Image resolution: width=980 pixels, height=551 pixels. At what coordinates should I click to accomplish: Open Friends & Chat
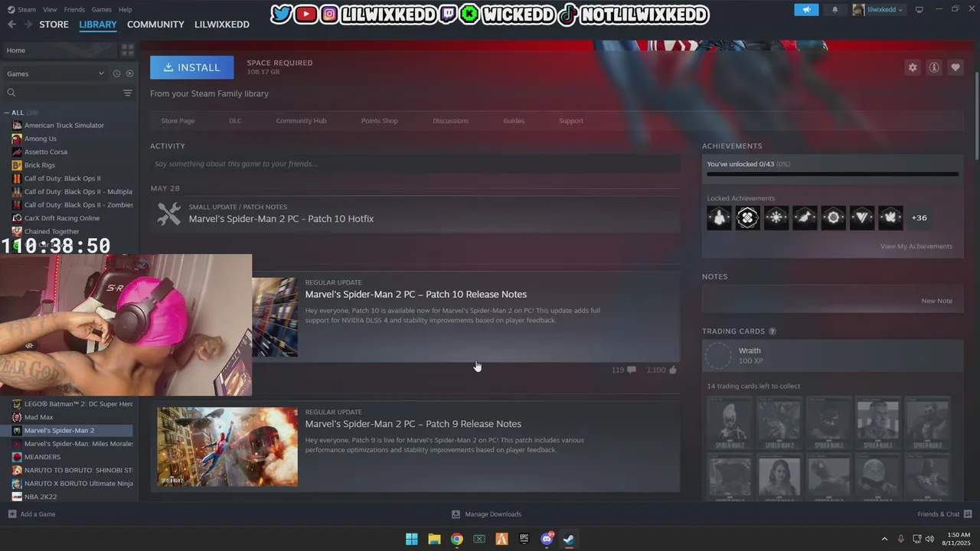[x=944, y=514]
